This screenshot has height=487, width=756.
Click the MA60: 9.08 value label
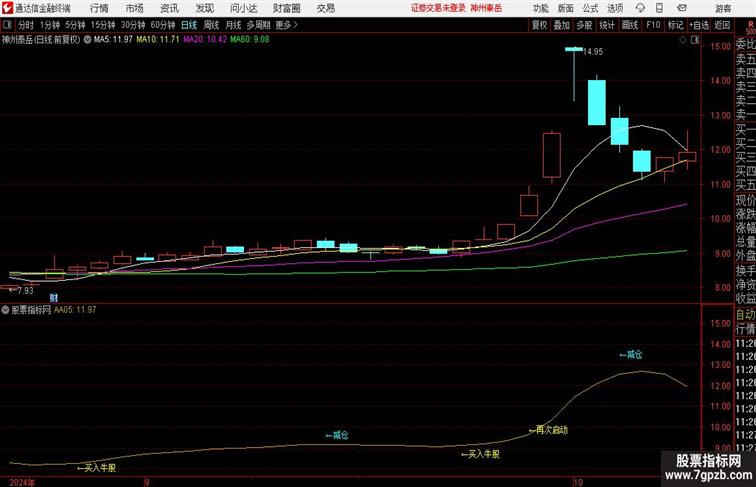(x=249, y=40)
